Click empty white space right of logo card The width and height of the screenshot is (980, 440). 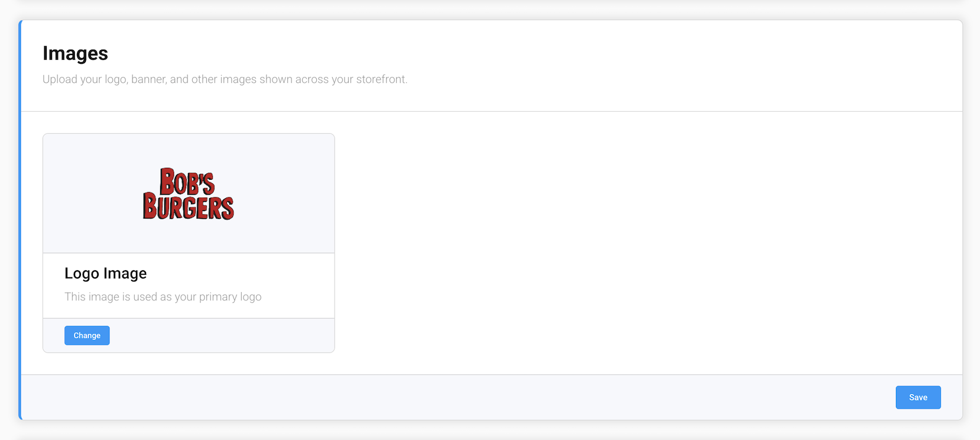coord(648,243)
